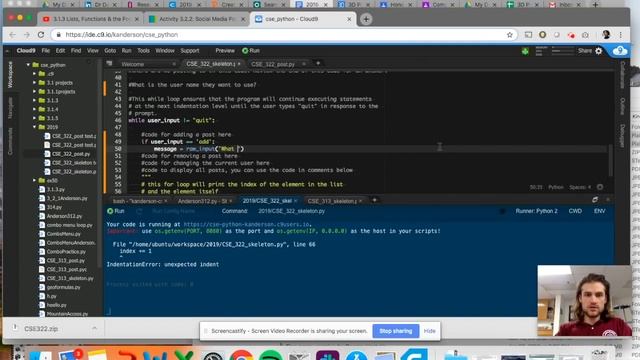This screenshot has width=640, height=360.
Task: Click the ENV button in console
Action: (x=600, y=211)
